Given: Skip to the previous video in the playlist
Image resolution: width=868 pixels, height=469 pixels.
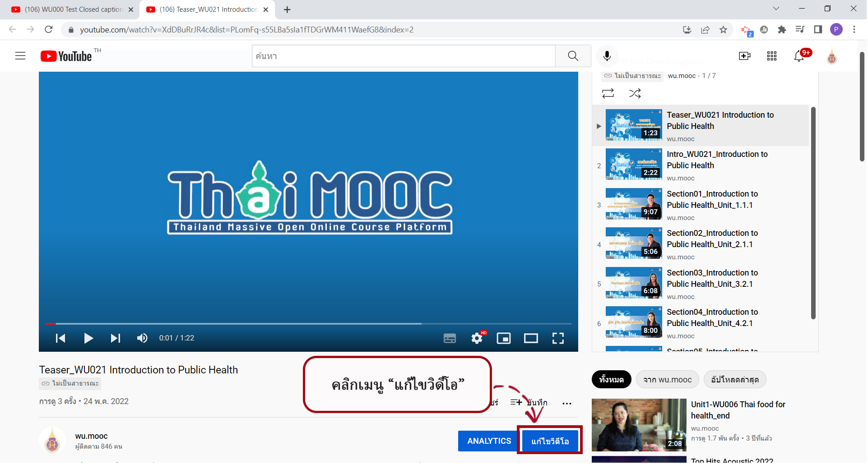Looking at the screenshot, I should 60,338.
